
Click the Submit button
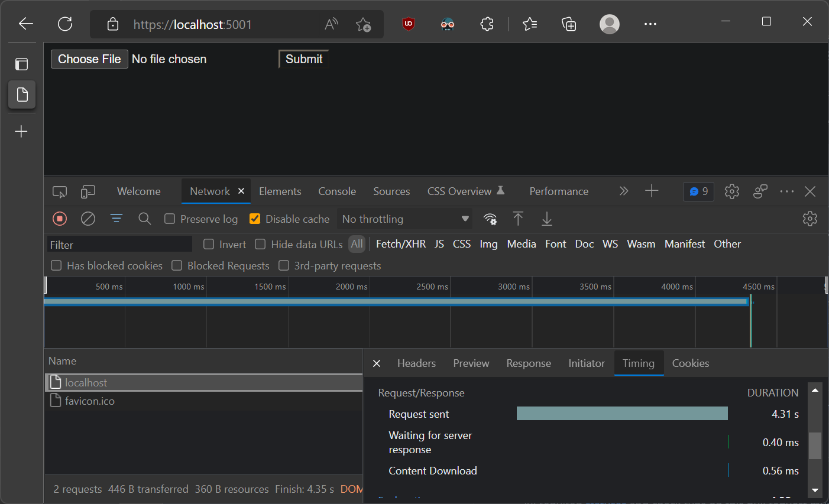304,59
